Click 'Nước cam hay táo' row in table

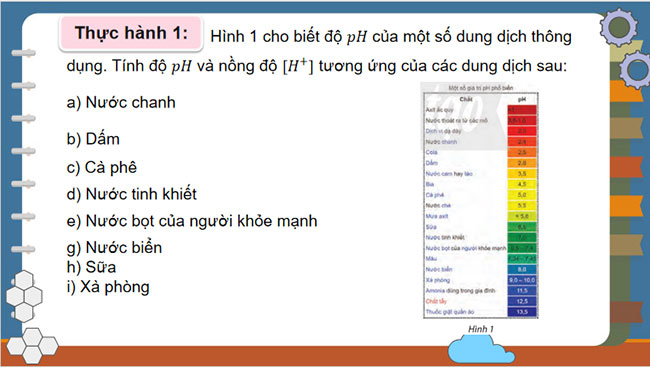[449, 174]
